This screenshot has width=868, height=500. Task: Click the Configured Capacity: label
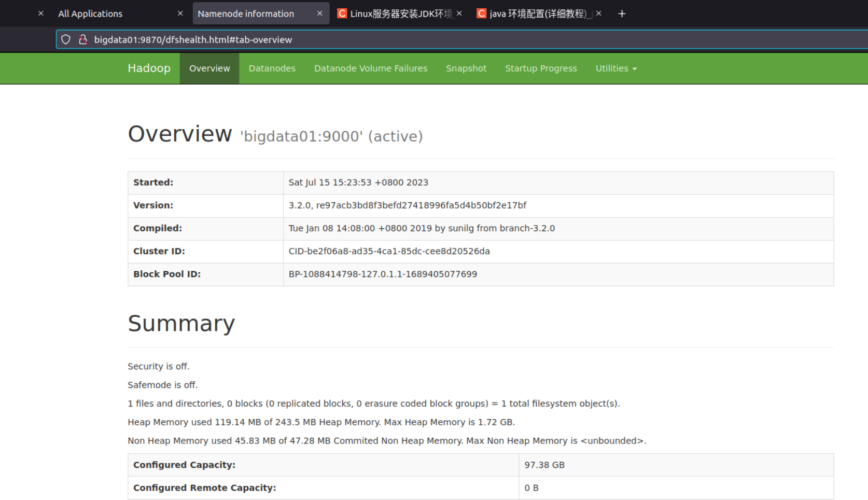pos(184,465)
